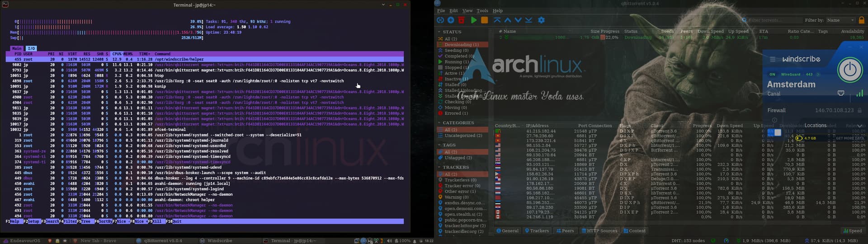Open qBittorrent Options gear icon
This screenshot has width=868, height=244.
point(541,20)
